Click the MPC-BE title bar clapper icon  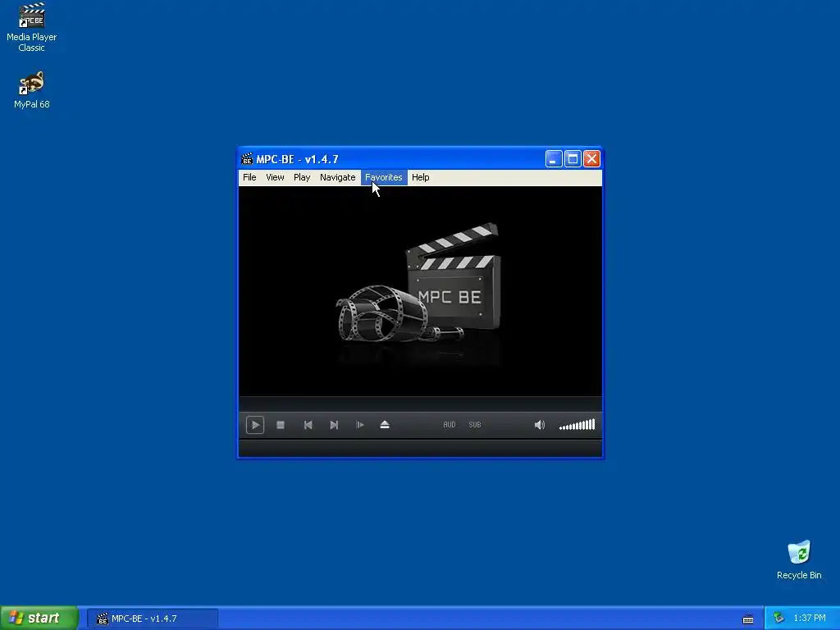click(247, 159)
